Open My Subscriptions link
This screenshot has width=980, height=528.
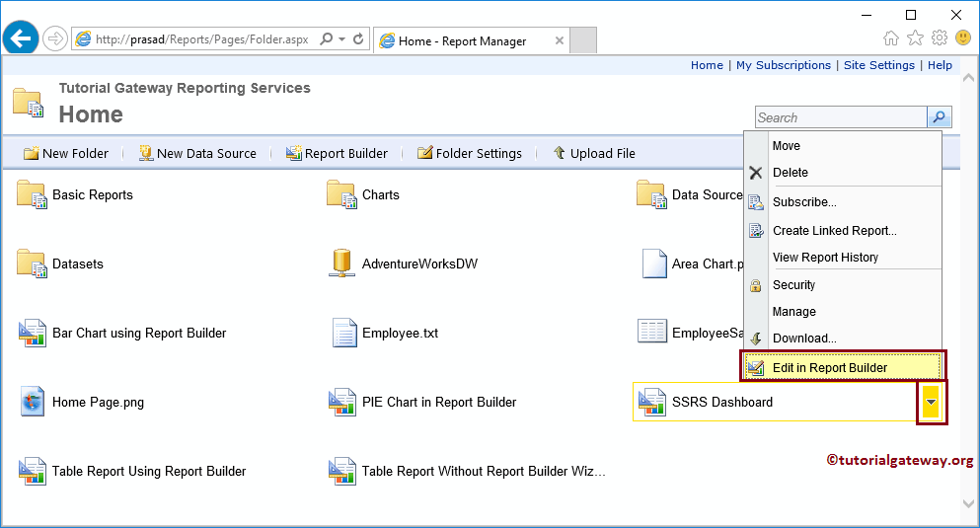coord(784,65)
